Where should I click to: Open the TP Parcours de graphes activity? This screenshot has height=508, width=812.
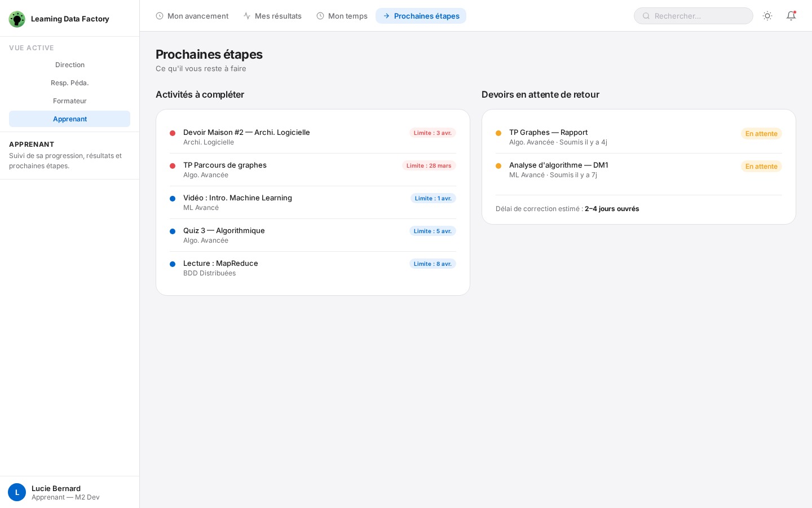(225, 165)
